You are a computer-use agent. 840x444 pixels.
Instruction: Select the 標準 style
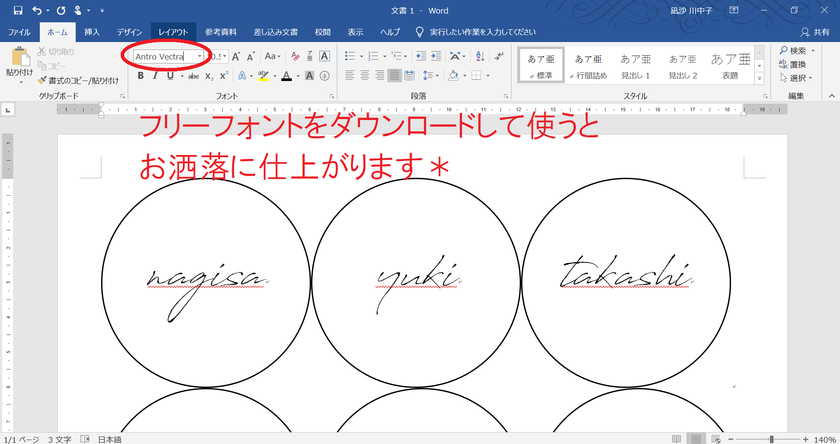(x=541, y=65)
